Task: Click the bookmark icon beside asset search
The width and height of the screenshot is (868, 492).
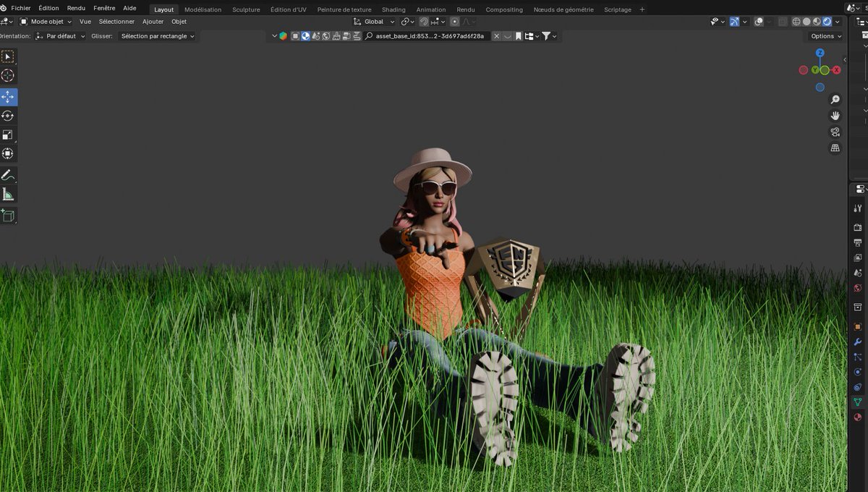Action: (519, 36)
